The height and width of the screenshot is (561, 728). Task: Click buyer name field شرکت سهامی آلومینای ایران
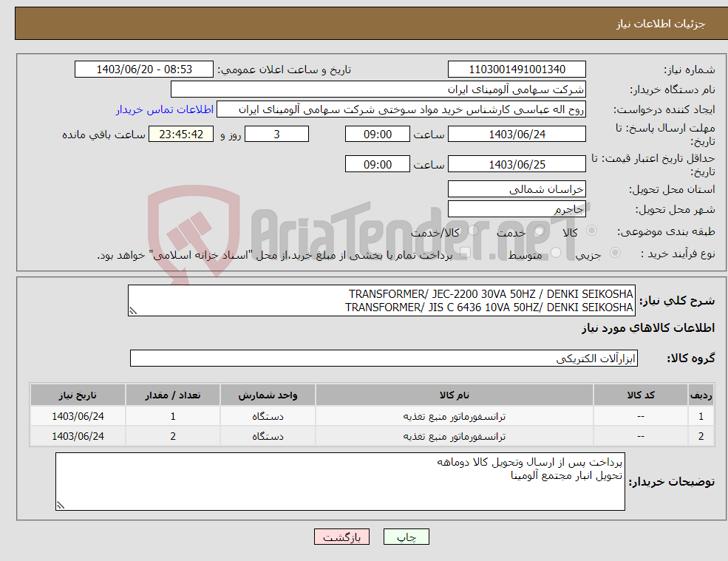tap(378, 89)
